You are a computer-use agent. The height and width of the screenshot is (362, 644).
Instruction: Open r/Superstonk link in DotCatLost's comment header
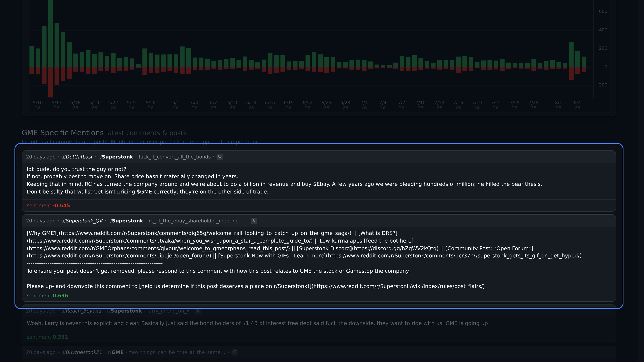[116, 157]
